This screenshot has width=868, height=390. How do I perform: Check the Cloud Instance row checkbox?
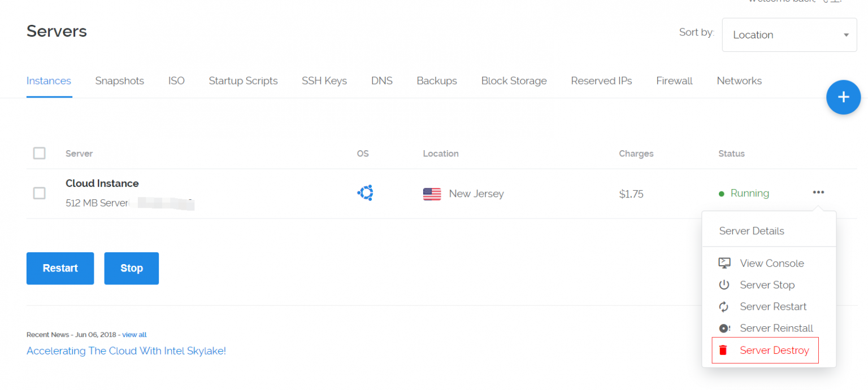click(39, 193)
